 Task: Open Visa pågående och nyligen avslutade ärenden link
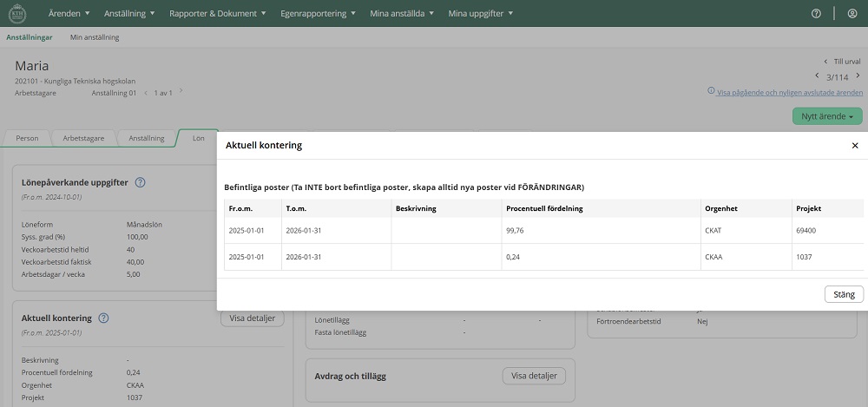789,92
